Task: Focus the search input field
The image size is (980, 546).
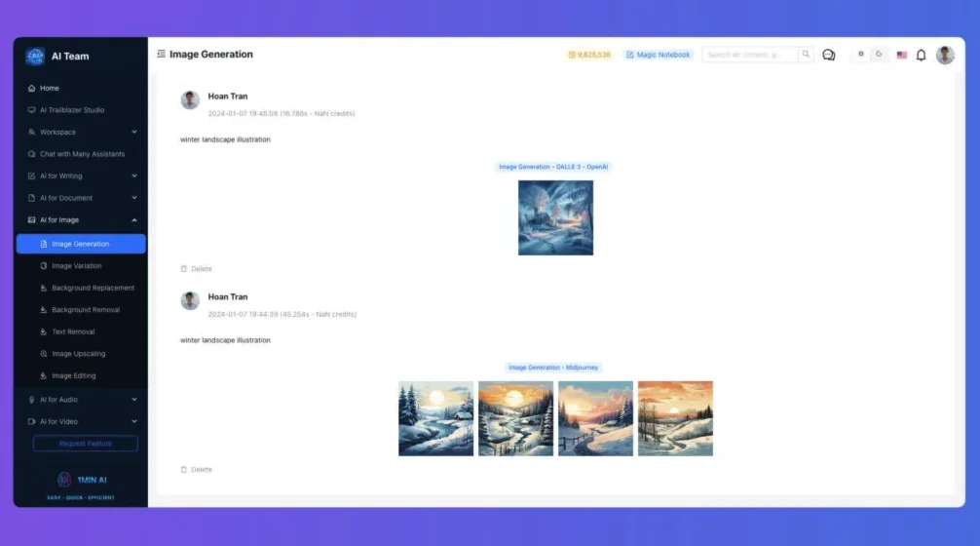Action: click(749, 55)
